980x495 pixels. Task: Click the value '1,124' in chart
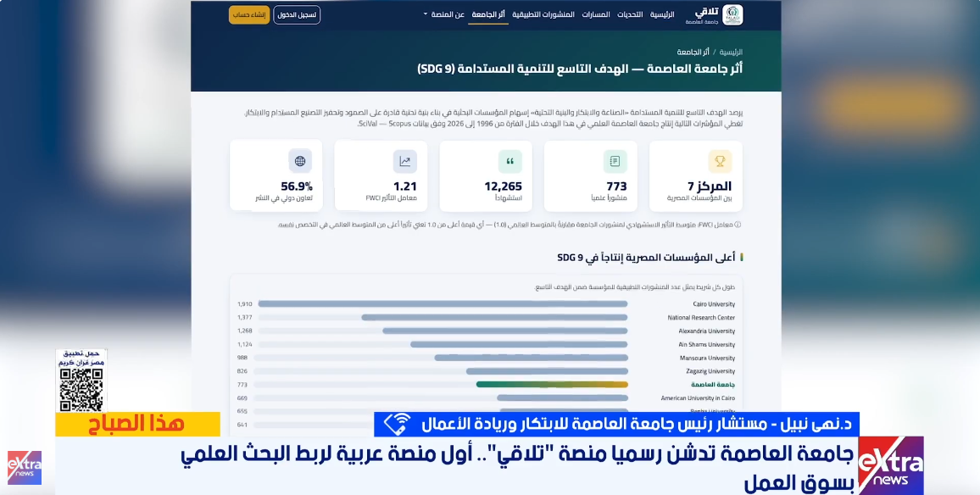[x=244, y=344]
